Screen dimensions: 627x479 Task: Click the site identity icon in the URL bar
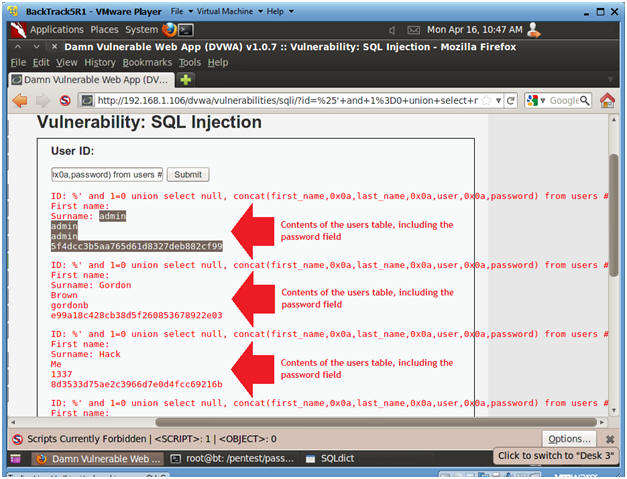click(87, 100)
